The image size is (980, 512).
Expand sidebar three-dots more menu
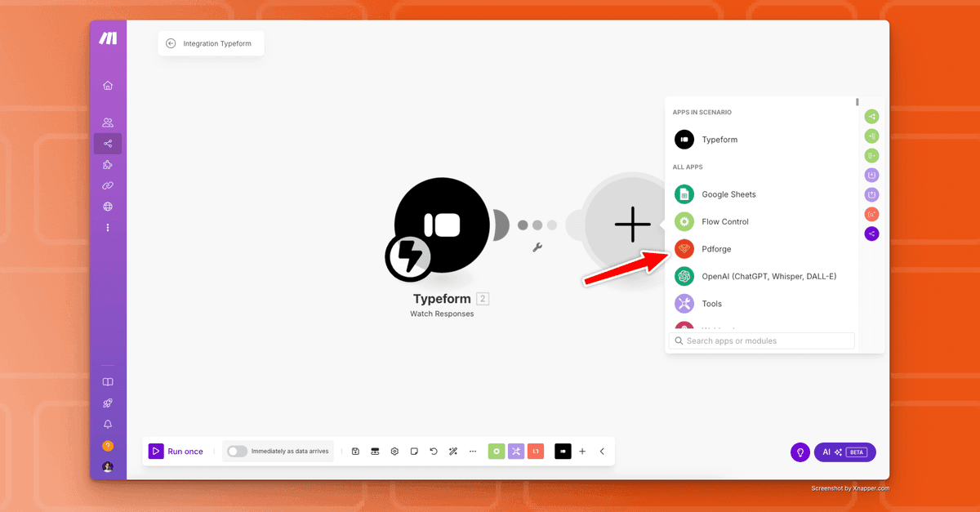[x=108, y=228]
